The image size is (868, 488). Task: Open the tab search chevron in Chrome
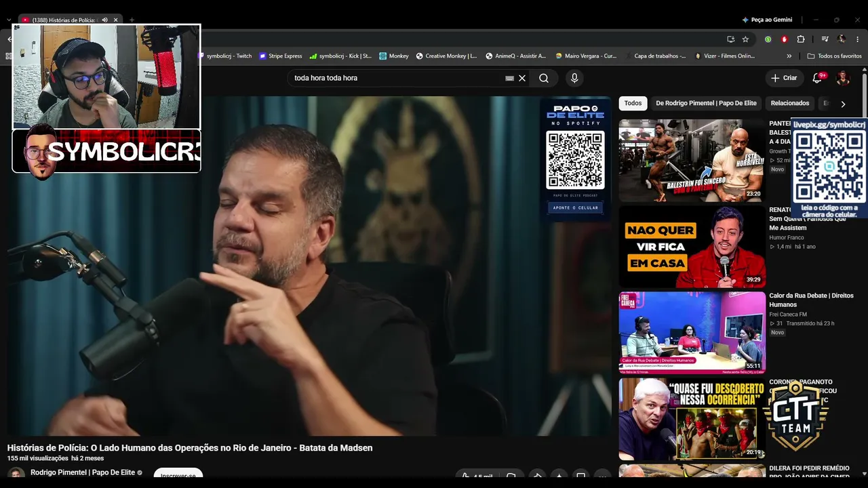[x=9, y=20]
